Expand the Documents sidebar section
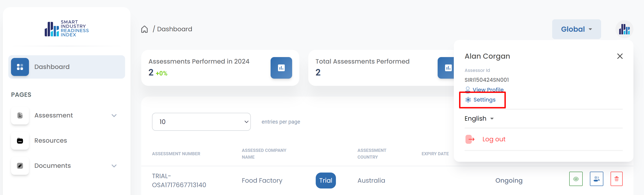Viewport: 644px width, 195px height. (114, 166)
